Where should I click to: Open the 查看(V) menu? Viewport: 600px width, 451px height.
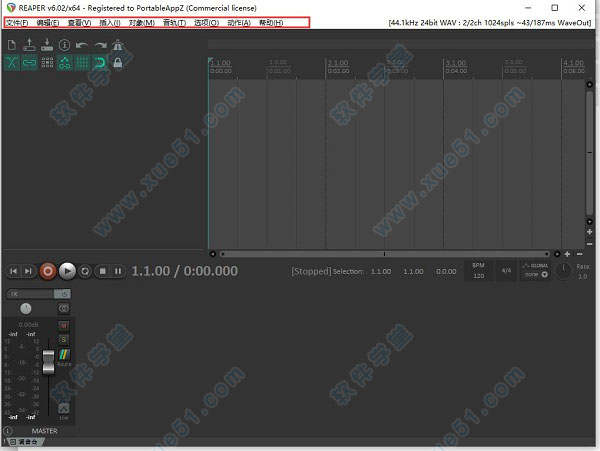coord(79,23)
